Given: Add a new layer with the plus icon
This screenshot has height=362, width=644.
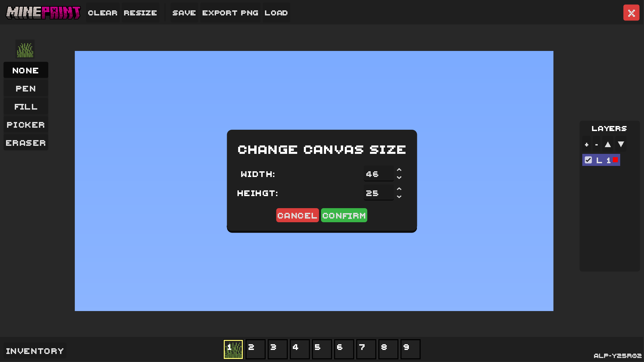Looking at the screenshot, I should point(586,144).
